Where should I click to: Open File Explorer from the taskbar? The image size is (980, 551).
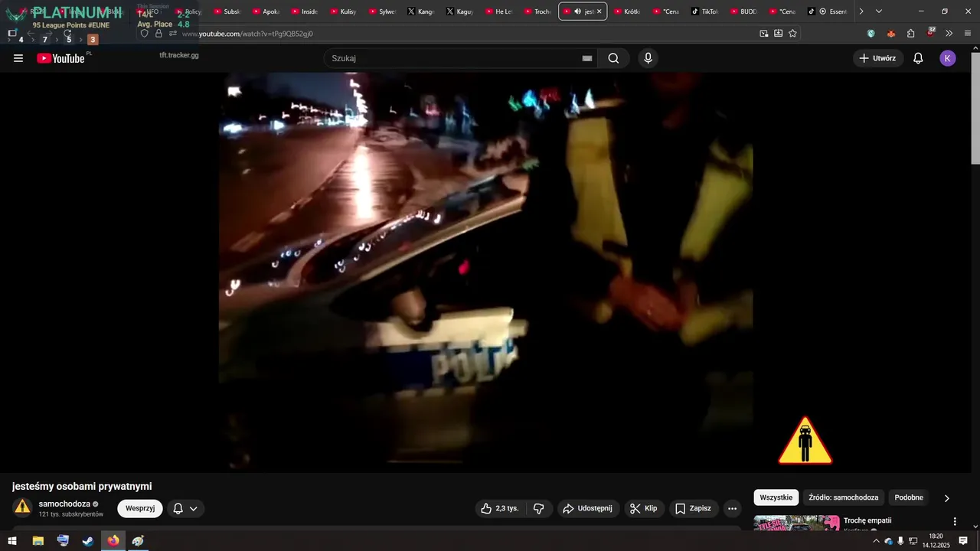pos(38,541)
